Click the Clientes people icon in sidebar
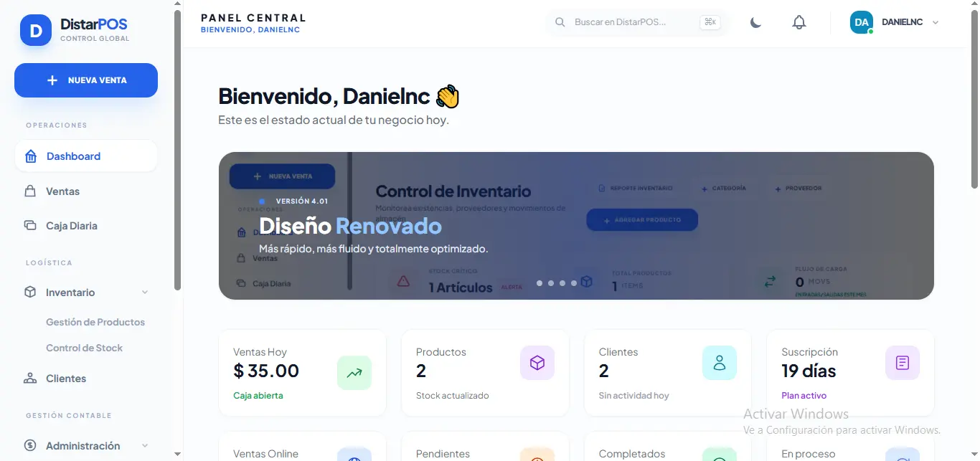Viewport: 980px width, 461px height. [x=30, y=378]
